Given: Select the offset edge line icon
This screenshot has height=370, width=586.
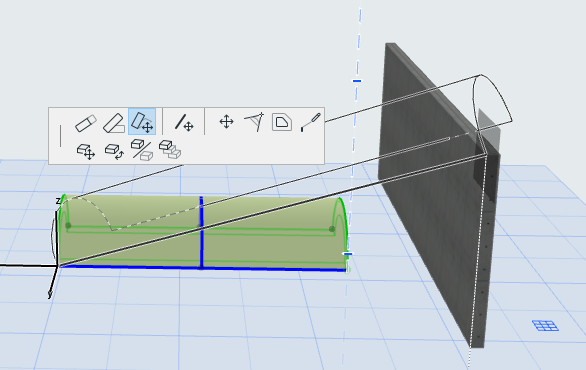Looking at the screenshot, I should pos(184,122).
